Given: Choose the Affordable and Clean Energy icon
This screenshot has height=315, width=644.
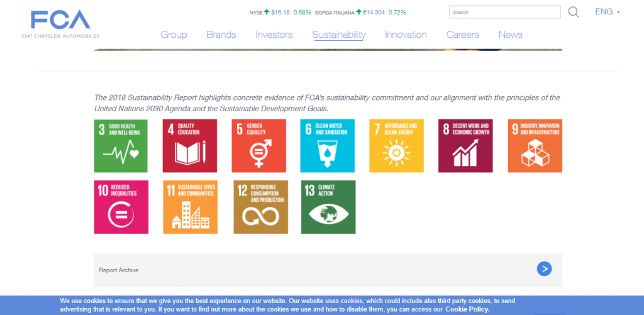Looking at the screenshot, I should (x=396, y=145).
